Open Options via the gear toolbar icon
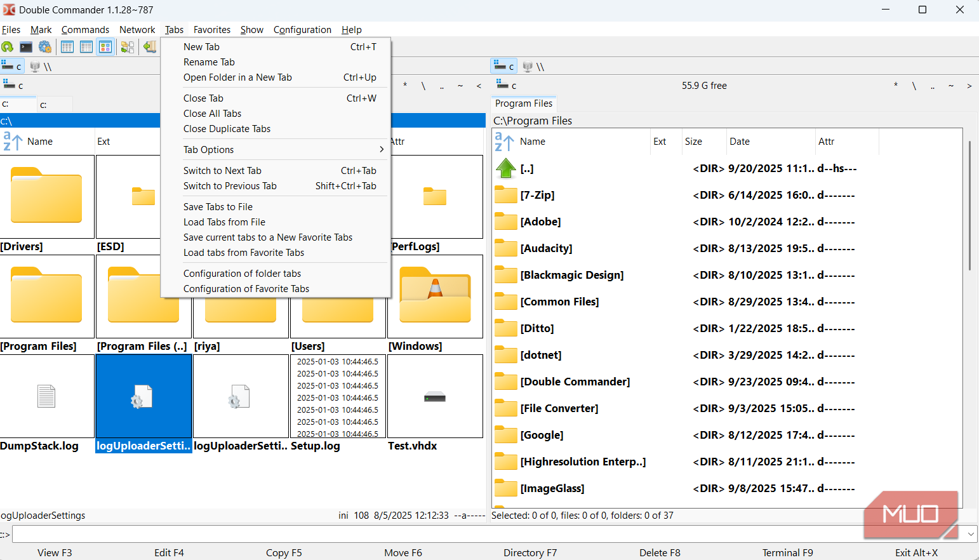Viewport: 979px width, 560px height. click(45, 47)
